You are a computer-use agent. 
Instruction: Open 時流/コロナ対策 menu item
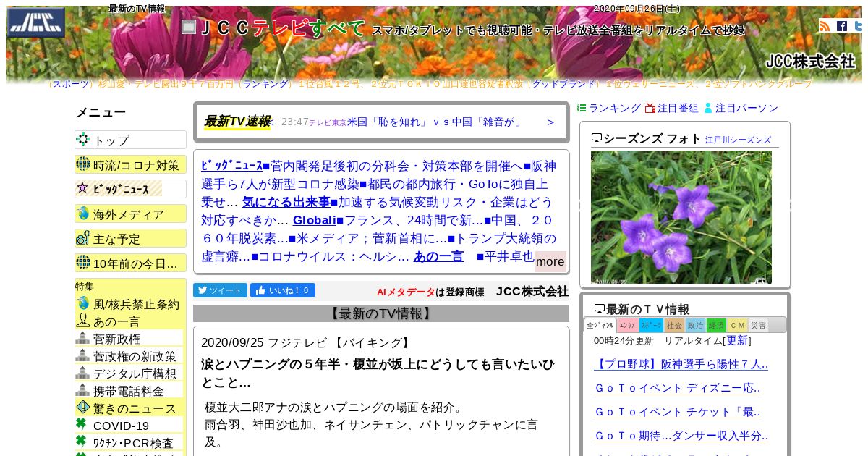click(x=130, y=164)
